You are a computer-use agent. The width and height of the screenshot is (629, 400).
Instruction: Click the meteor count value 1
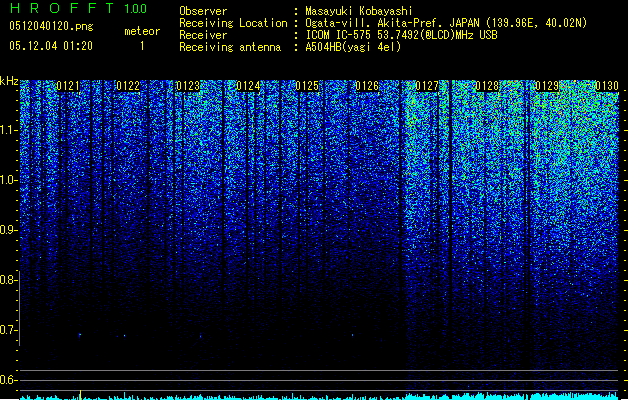(142, 46)
